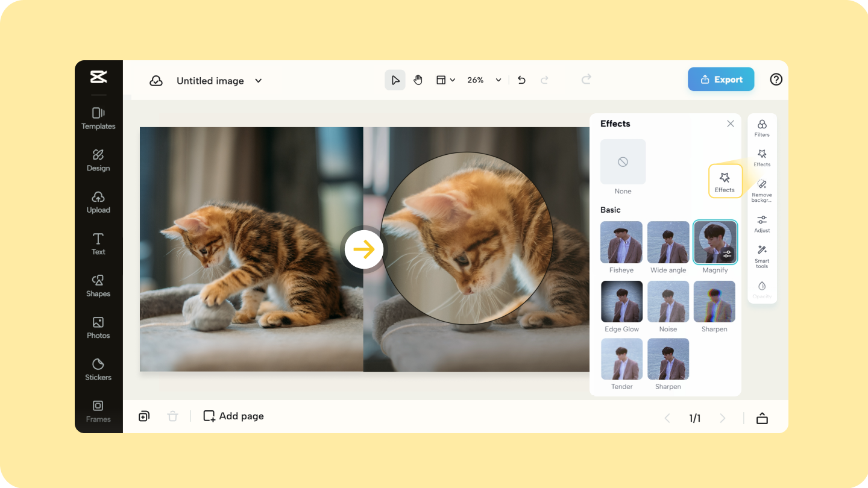Go to the next page arrow

(x=723, y=418)
